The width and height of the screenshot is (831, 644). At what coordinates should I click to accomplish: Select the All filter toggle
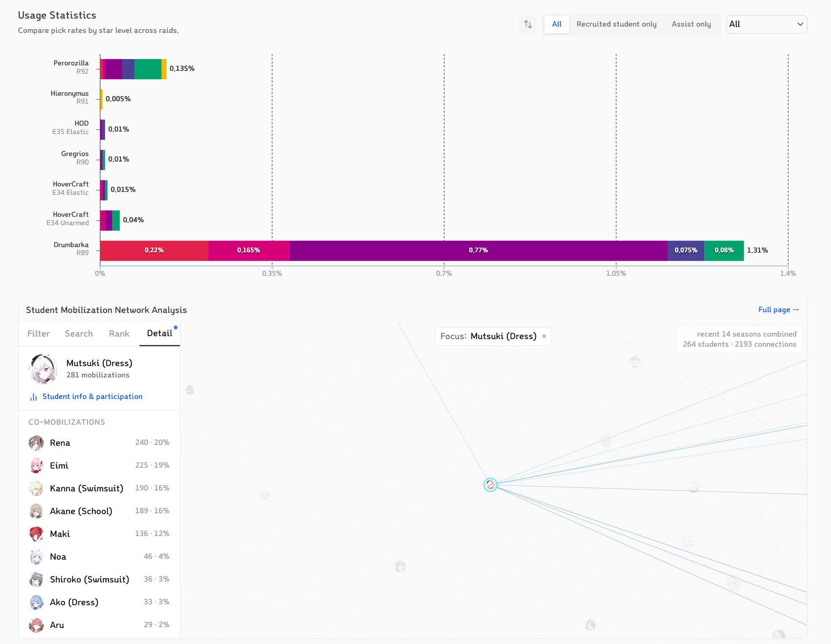point(557,24)
